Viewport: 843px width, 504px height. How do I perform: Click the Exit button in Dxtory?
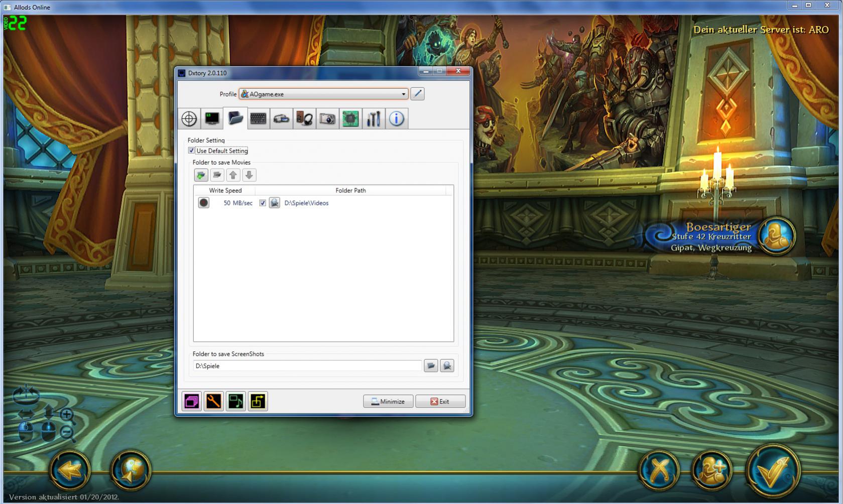pos(440,402)
